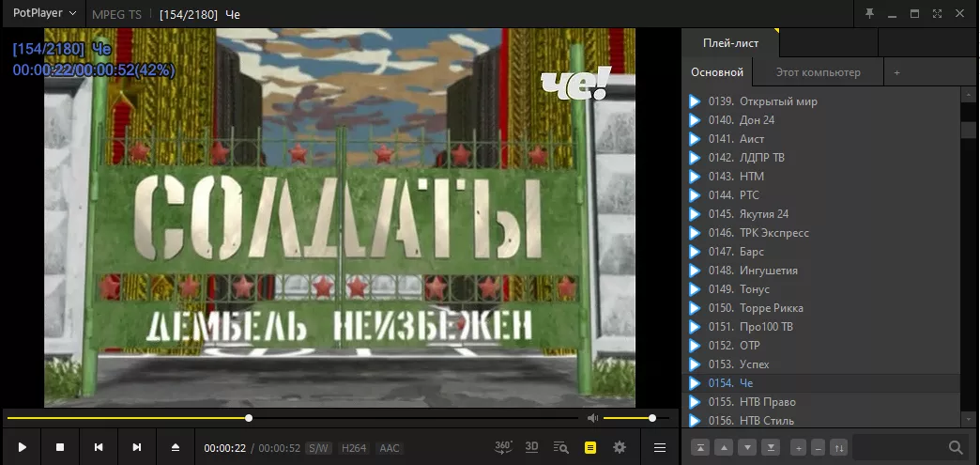
Task: Move selected item to top of playlist
Action: [x=700, y=447]
